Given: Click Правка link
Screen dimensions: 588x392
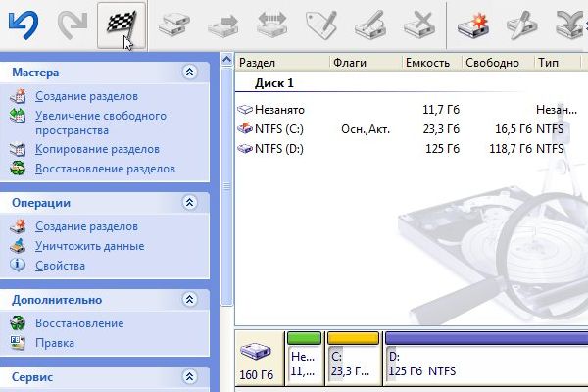Looking at the screenshot, I should point(55,343).
